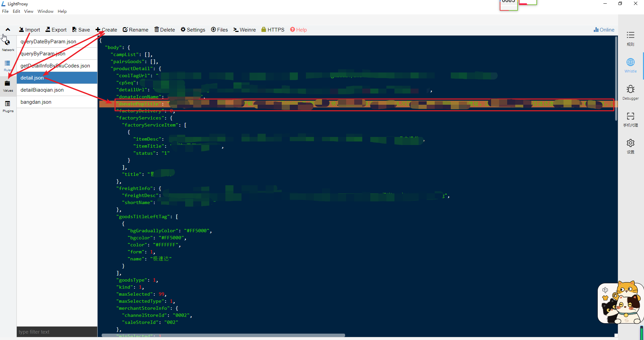Click the "freightInfo" key line
The height and width of the screenshot is (340, 644).
pyautogui.click(x=134, y=188)
